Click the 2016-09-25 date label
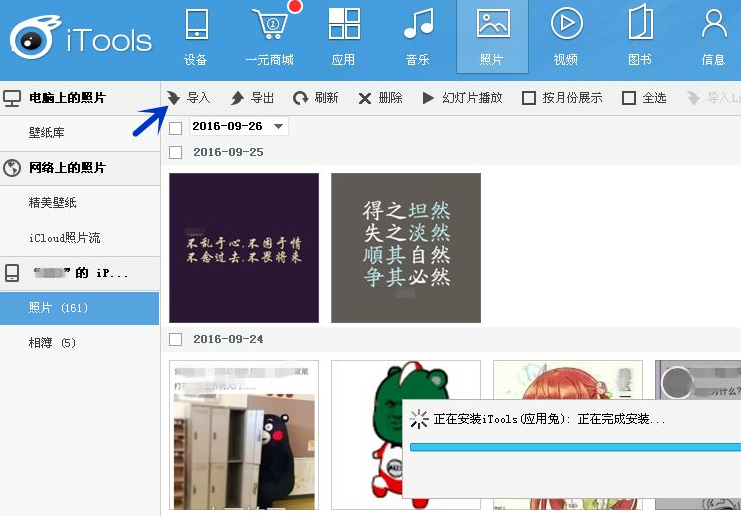 [x=228, y=152]
